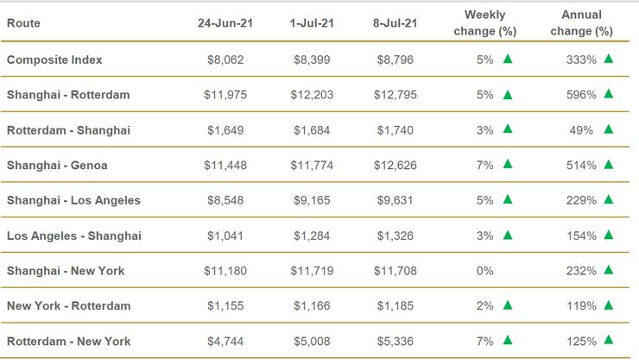Image resolution: width=639 pixels, height=364 pixels.
Task: Click the Shanghai - Genoa annual change green arrow
Action: tap(609, 164)
